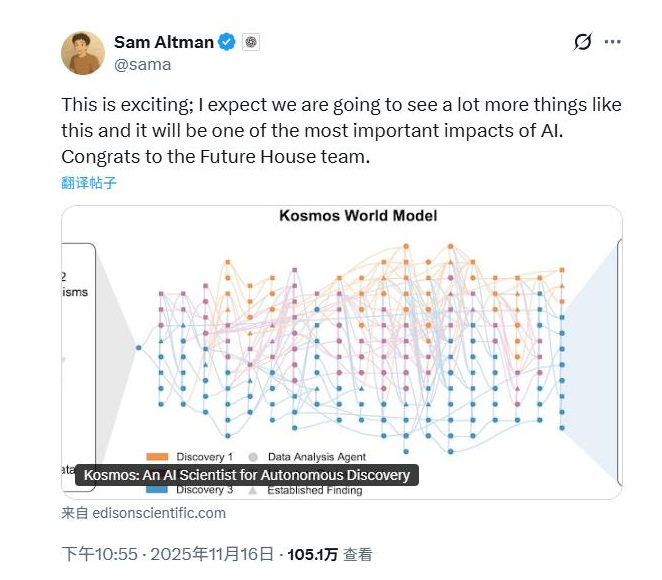The height and width of the screenshot is (580, 662).
Task: Click the 翻译帖子 translate post link
Action: click(89, 182)
